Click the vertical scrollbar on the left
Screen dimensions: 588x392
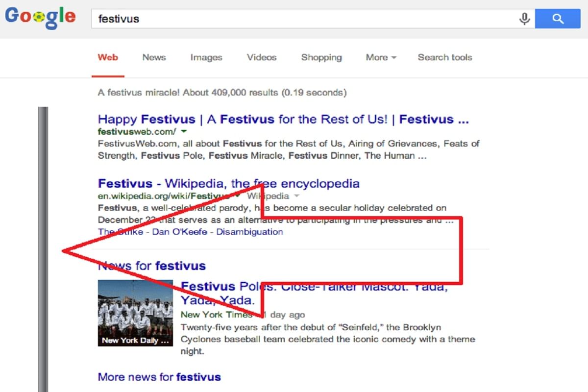pyautogui.click(x=44, y=245)
